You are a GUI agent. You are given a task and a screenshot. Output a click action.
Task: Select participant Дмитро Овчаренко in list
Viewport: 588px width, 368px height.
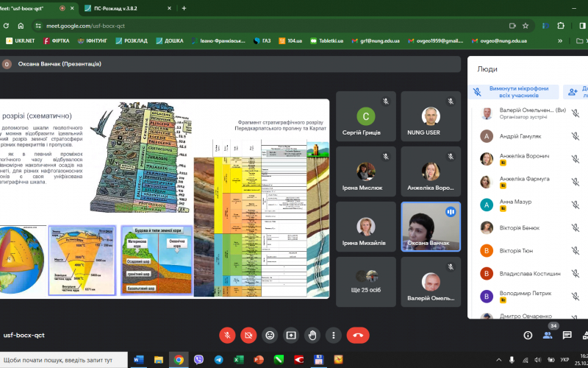pos(528,316)
